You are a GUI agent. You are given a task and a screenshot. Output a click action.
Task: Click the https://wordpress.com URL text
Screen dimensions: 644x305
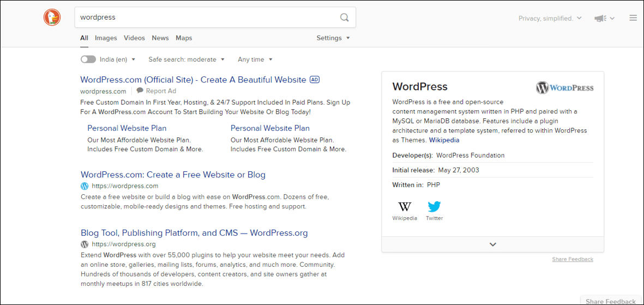(x=125, y=186)
